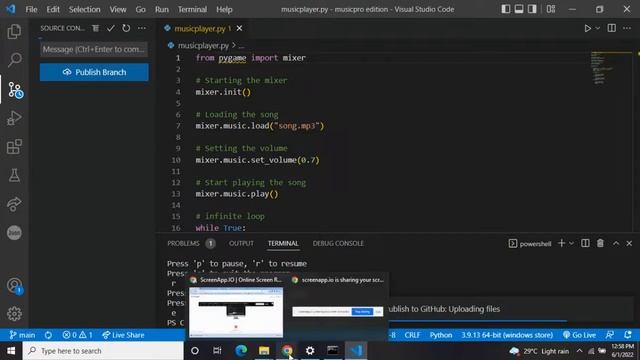Open source control view as tree icon
The height and width of the screenshot is (360, 640).
click(x=95, y=28)
